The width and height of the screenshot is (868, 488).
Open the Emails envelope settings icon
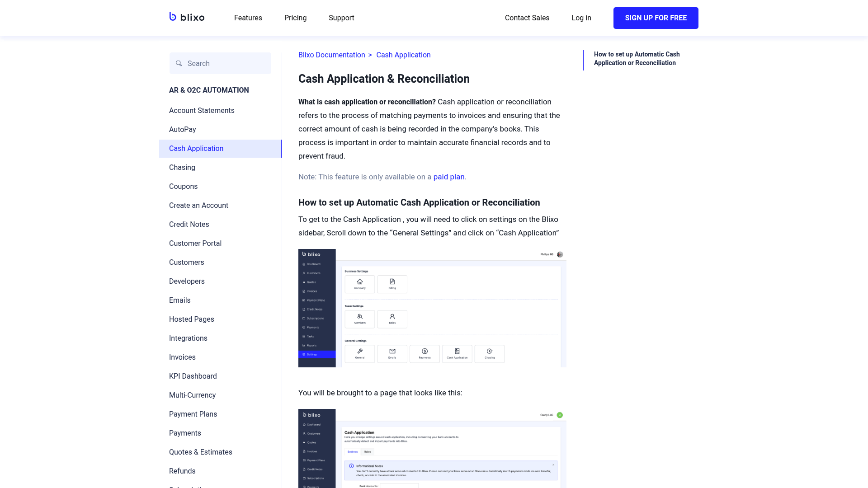(x=392, y=354)
